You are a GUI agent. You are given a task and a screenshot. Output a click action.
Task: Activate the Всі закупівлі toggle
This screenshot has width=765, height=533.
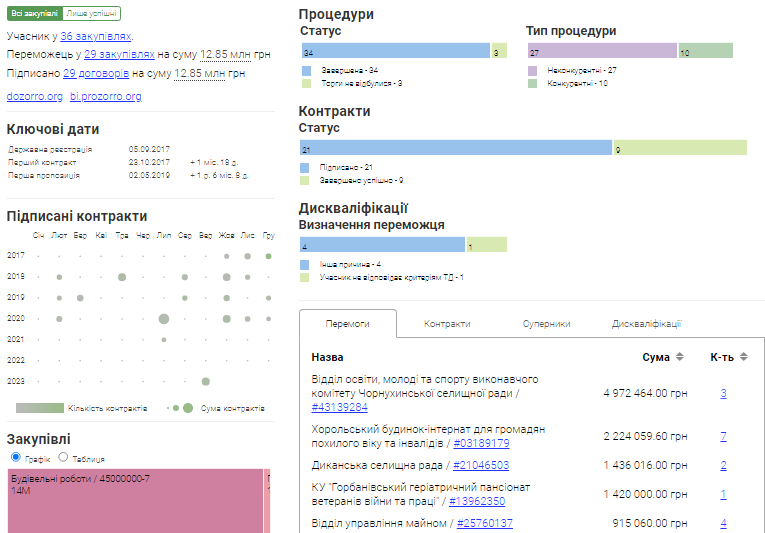point(34,13)
